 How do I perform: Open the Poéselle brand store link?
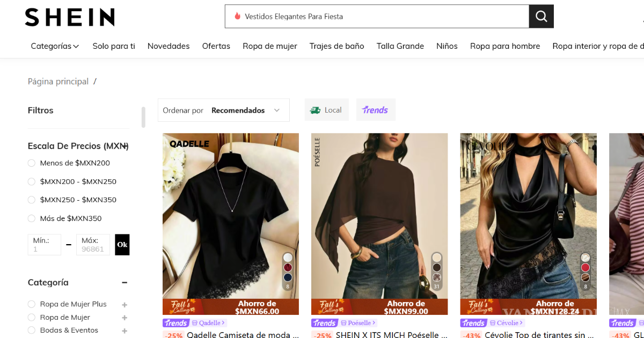click(x=358, y=323)
